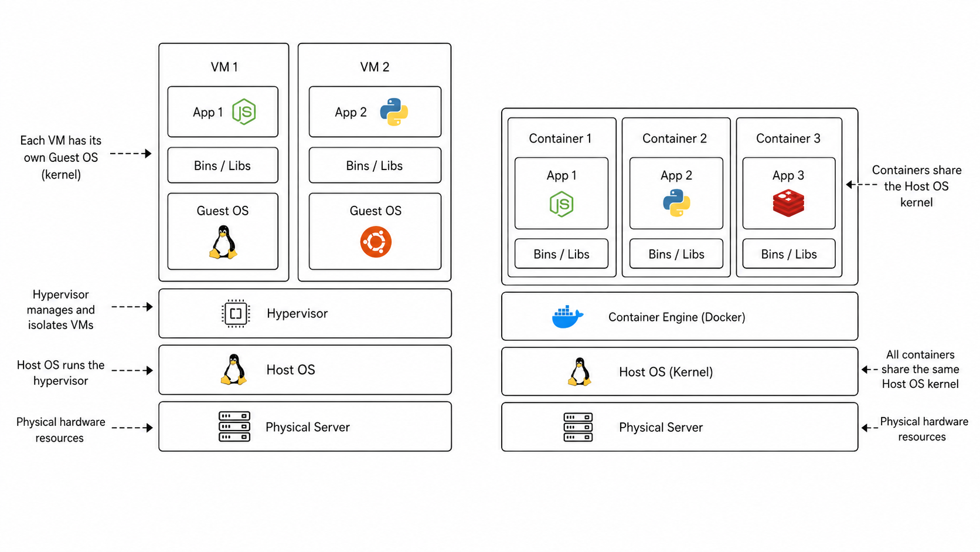Viewport: 980px width, 552px height.
Task: Click the penguin icon beside plain Host OS label
Action: tap(233, 370)
